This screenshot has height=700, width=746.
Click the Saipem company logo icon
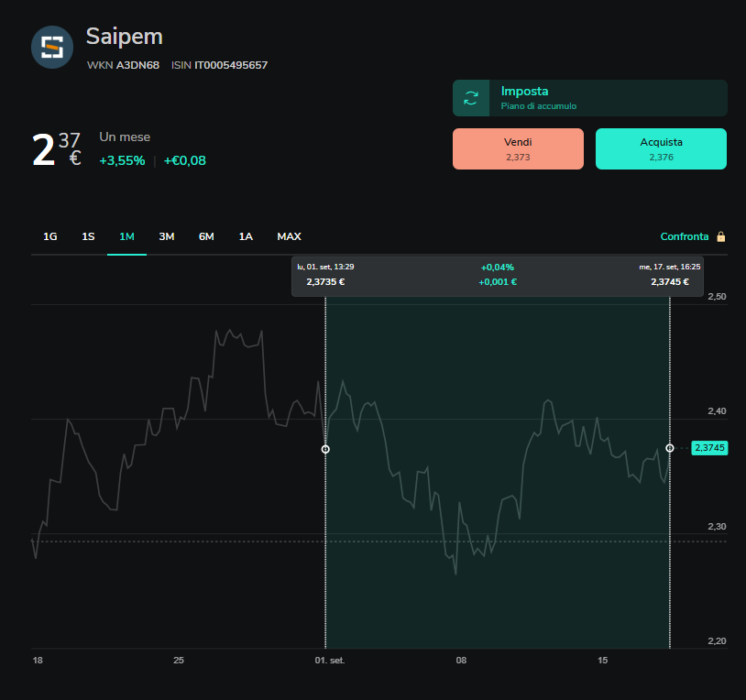pos(52,47)
